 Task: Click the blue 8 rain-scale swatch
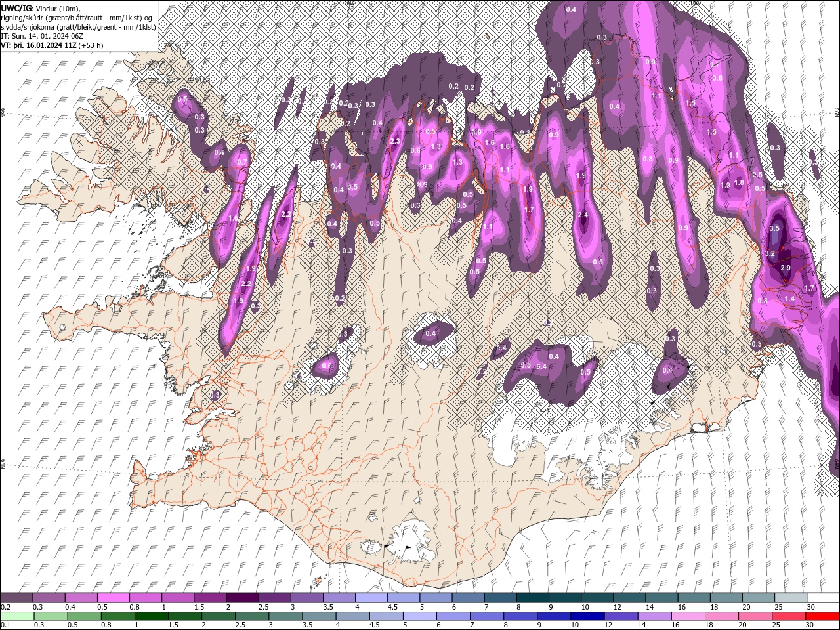click(520, 616)
